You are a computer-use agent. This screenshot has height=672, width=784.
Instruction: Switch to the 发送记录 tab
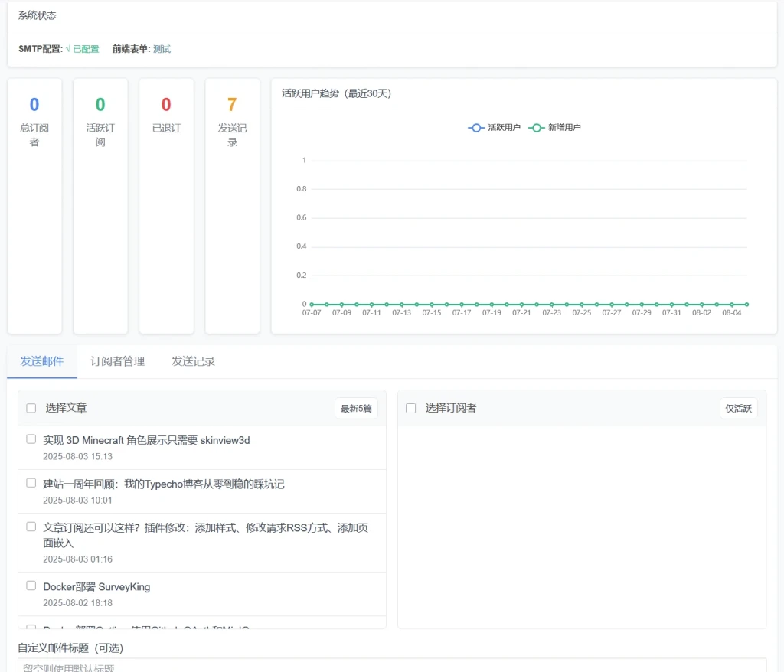(x=193, y=361)
